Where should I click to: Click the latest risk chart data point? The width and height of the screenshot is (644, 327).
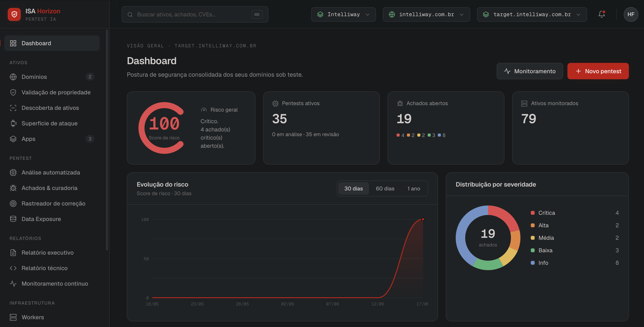423,220
